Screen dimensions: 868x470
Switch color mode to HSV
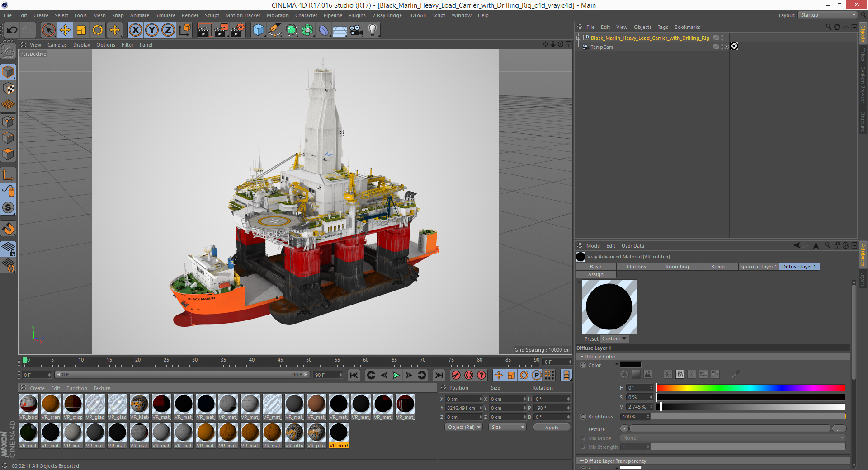[680, 374]
